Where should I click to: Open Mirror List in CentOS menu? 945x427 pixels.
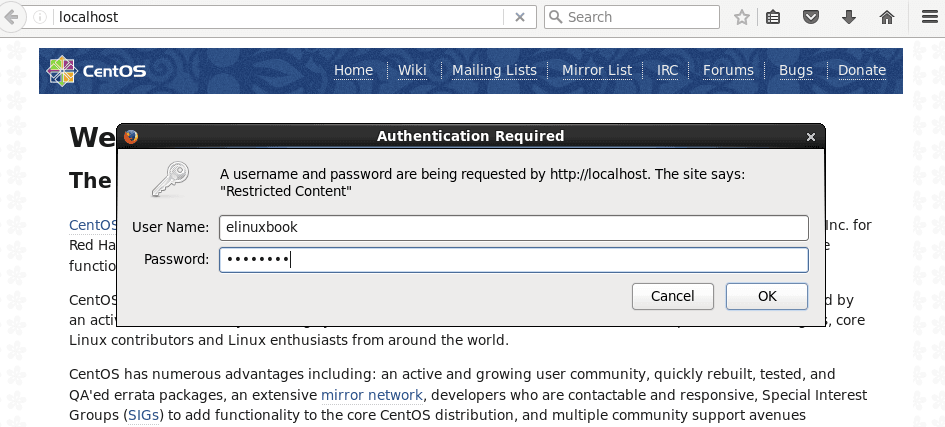[x=597, y=70]
